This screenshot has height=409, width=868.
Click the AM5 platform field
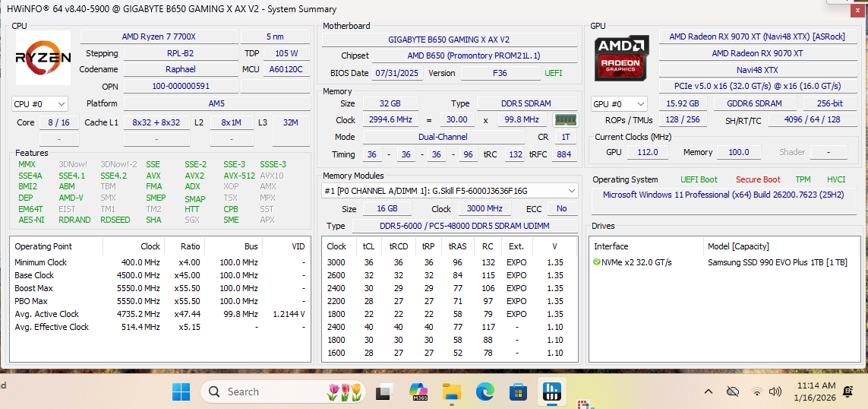[216, 103]
